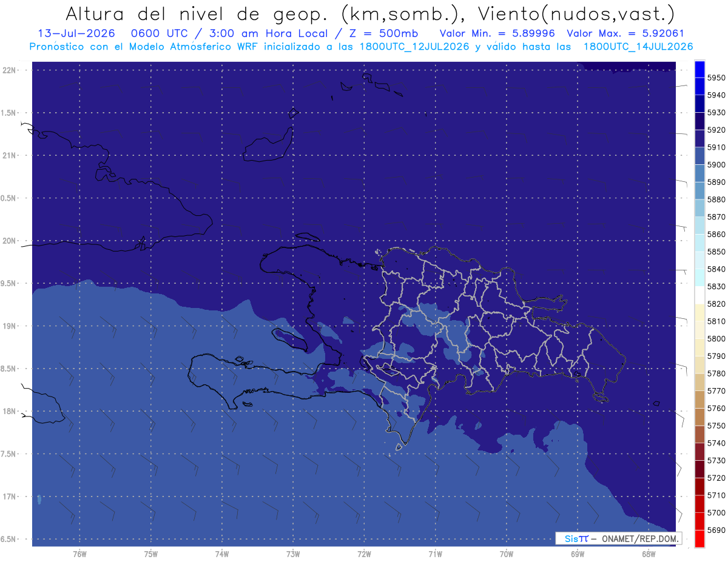Screen dimensions: 728x562
Task: Click the '5950' color bar label
Action: pos(716,78)
